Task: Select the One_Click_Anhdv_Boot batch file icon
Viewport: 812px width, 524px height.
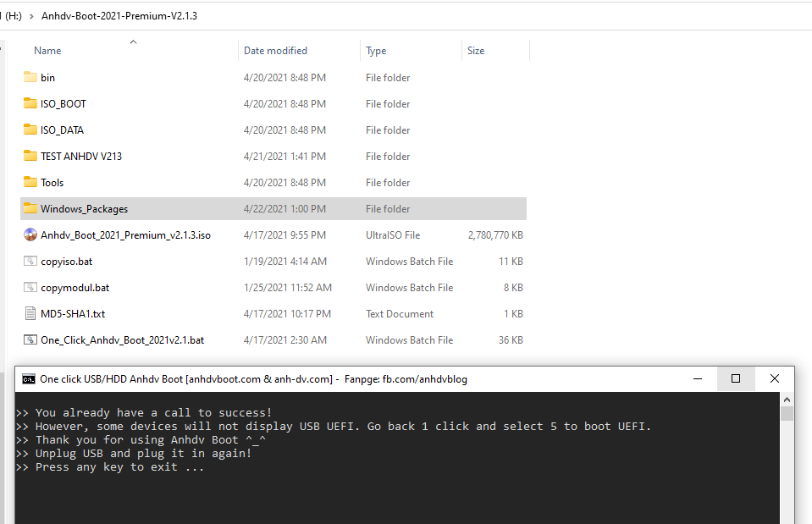Action: (x=30, y=340)
